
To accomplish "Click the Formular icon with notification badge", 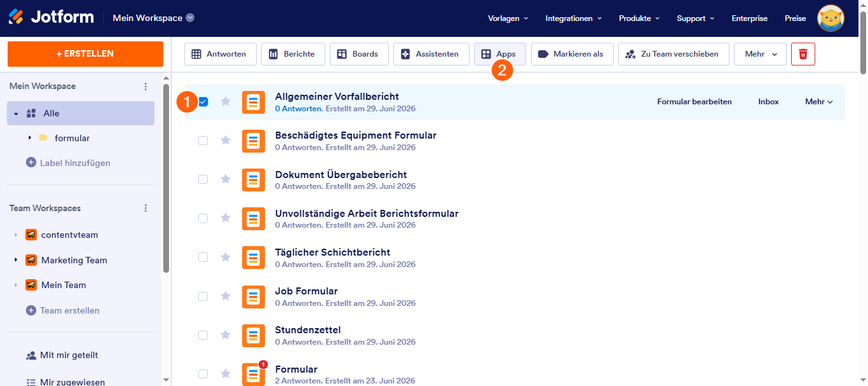I will click(x=254, y=375).
